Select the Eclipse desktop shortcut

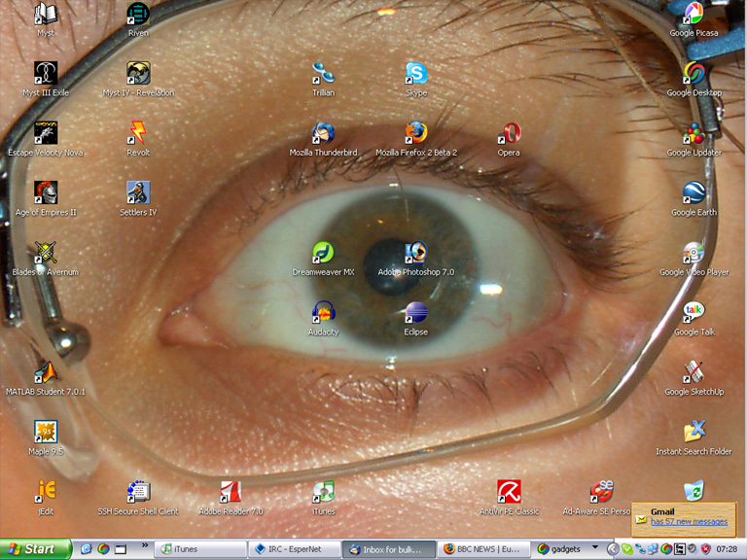click(x=416, y=319)
